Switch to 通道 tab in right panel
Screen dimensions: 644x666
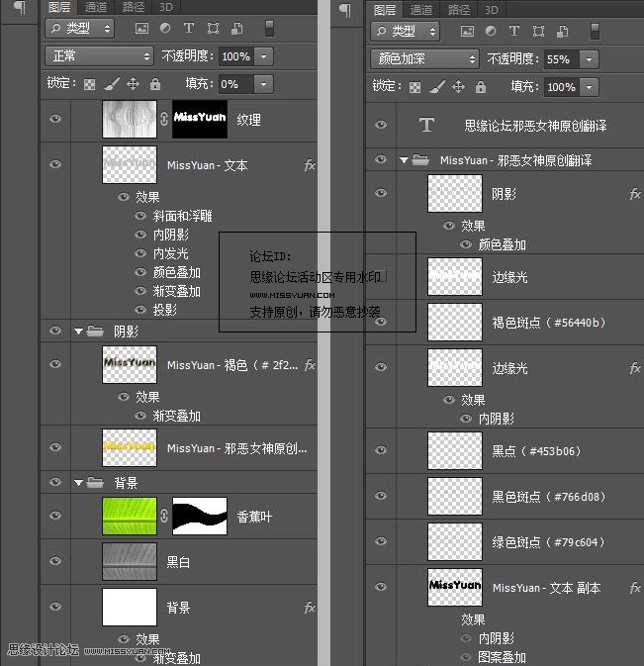421,9
